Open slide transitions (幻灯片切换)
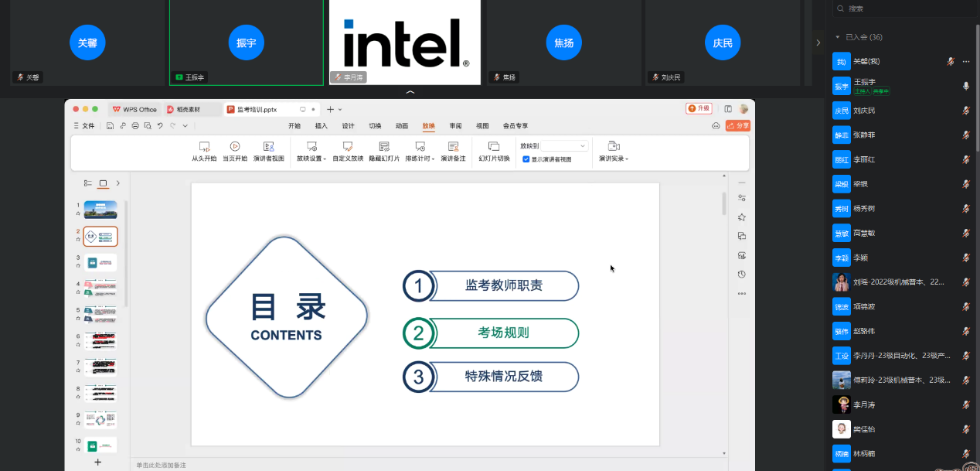Screen dimensions: 980x471 tap(494, 151)
